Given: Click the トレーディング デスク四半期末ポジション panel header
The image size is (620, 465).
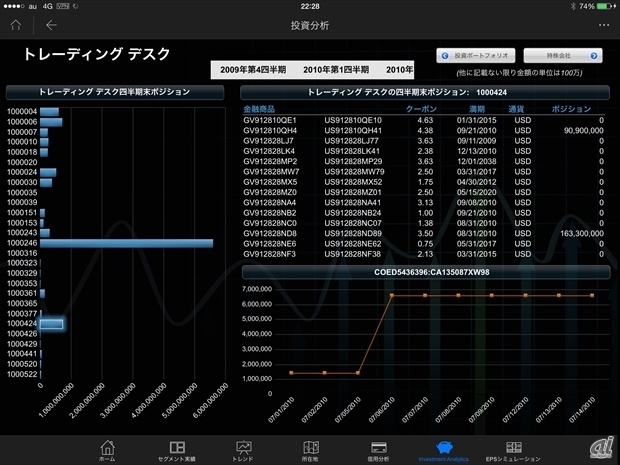Looking at the screenshot, I should pyautogui.click(x=115, y=92).
